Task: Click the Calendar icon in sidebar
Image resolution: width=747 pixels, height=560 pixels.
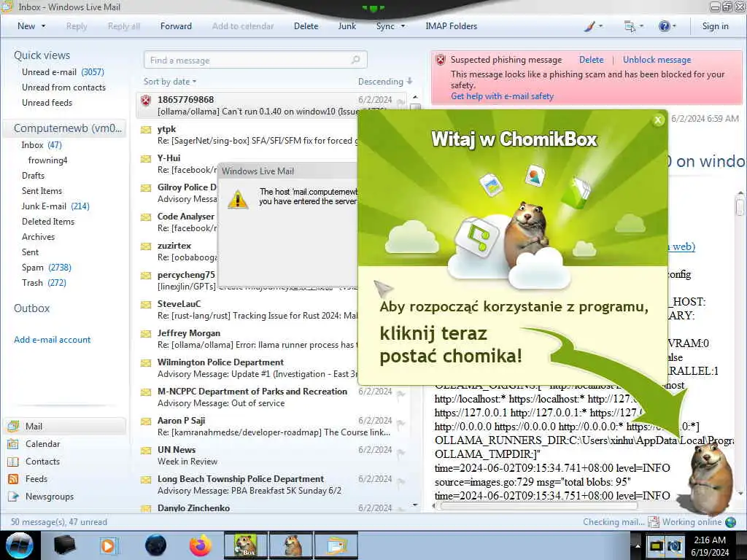Action: point(13,444)
